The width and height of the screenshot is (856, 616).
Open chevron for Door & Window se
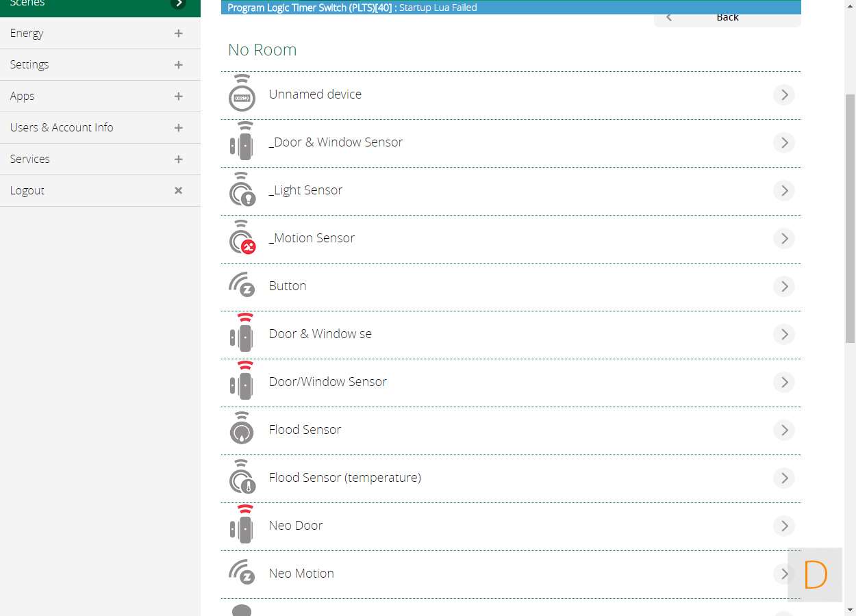pyautogui.click(x=784, y=334)
